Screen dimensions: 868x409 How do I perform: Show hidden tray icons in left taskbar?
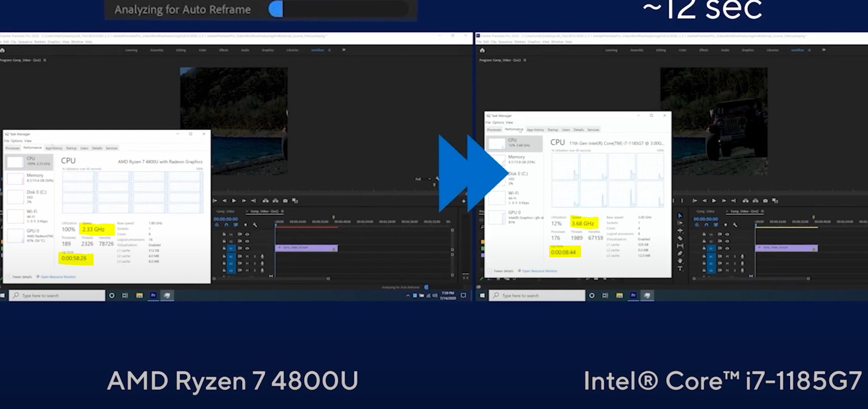[408, 296]
